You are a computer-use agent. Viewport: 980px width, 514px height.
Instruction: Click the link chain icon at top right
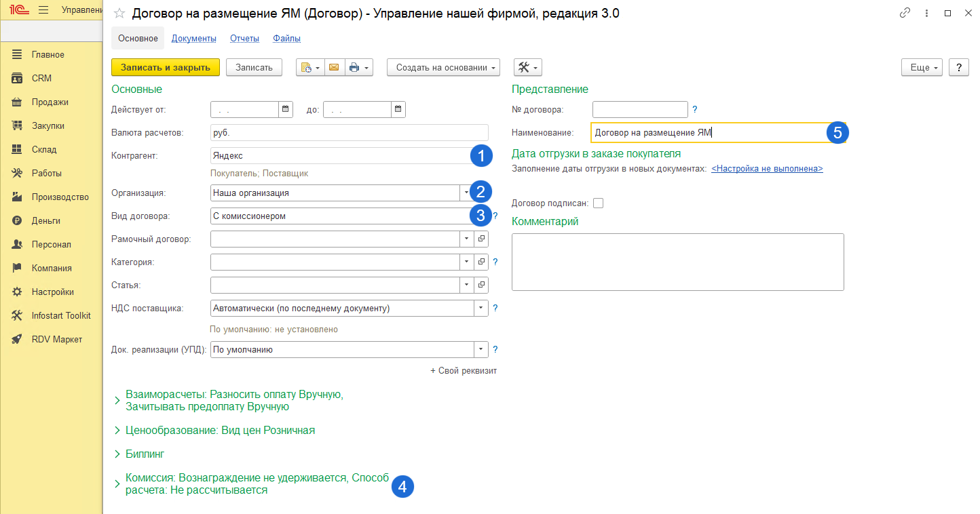905,14
